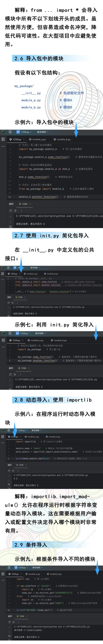Switch to module_a.py tab in 示例六 screenshot

pyautogui.click(x=37, y=139)
